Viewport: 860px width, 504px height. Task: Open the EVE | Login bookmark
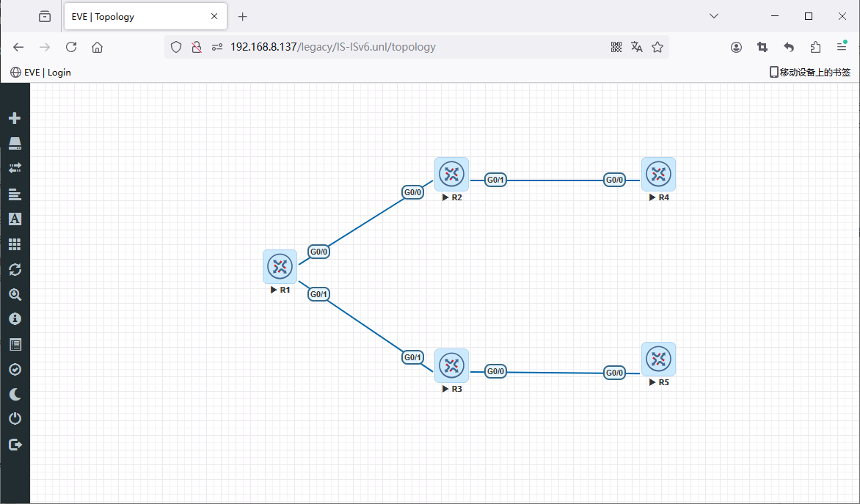pyautogui.click(x=40, y=72)
